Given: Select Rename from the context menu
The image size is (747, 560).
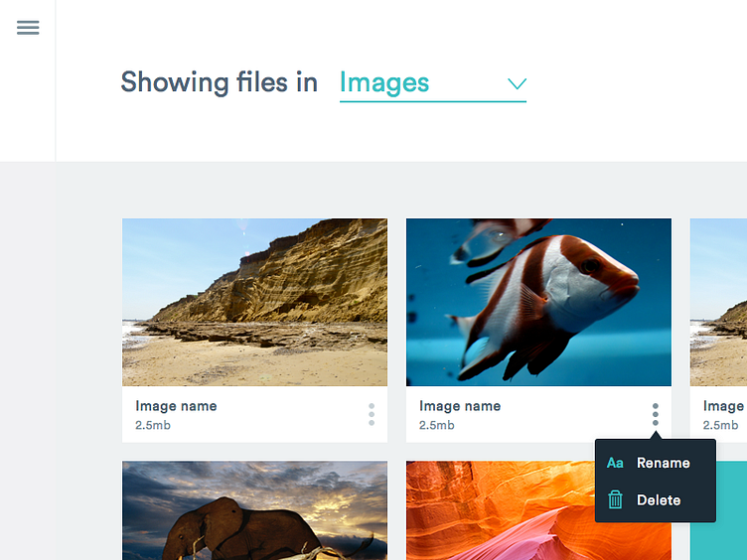Looking at the screenshot, I should point(663,463).
